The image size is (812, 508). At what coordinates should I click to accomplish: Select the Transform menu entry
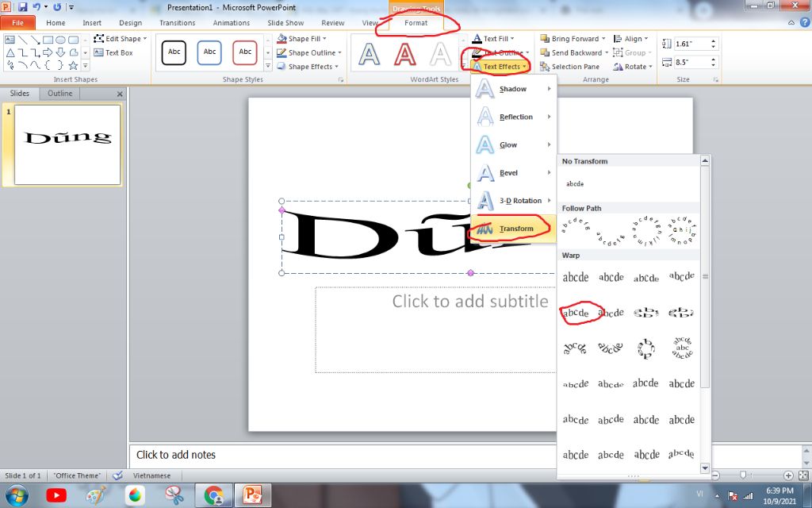[x=514, y=229]
